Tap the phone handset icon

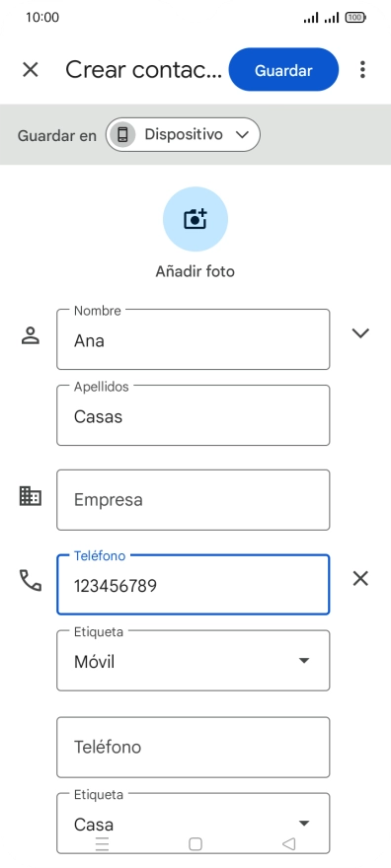pos(31,580)
